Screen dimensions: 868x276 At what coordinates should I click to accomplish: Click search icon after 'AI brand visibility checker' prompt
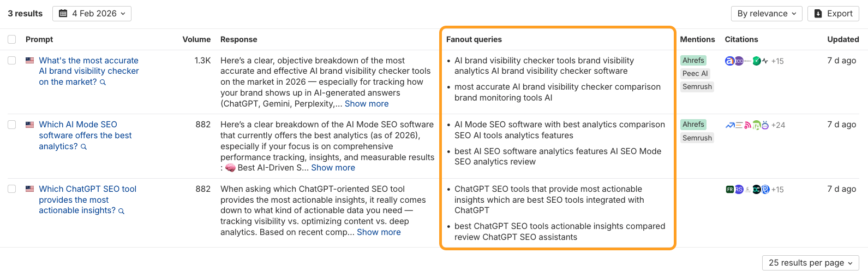coord(103,83)
